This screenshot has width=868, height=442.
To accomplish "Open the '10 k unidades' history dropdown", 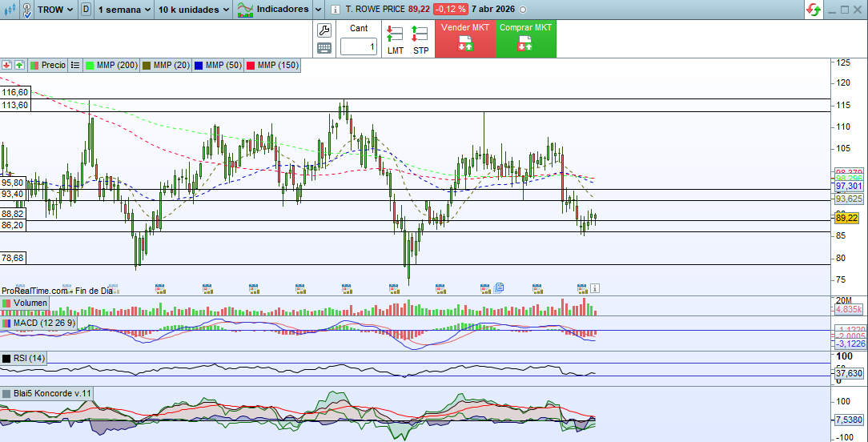I will (194, 10).
